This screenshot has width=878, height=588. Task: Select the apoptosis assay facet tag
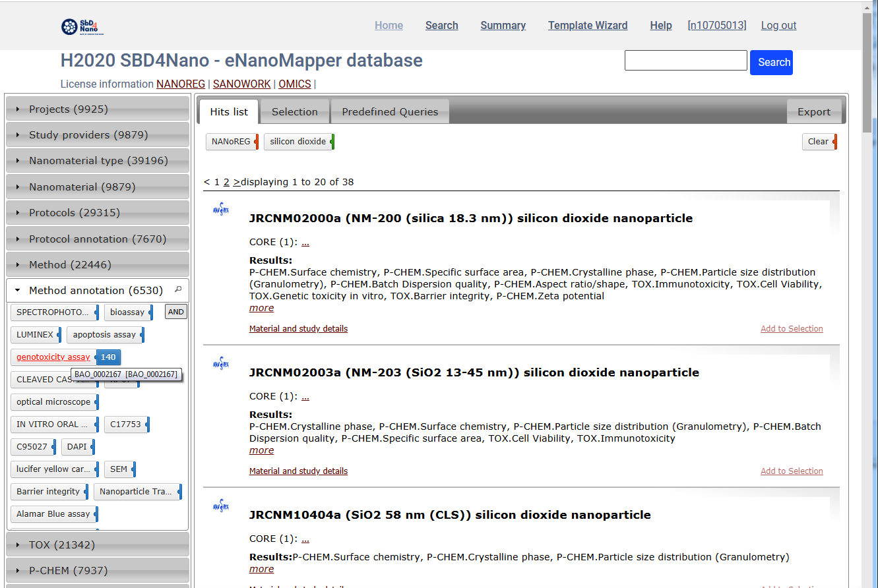tap(104, 335)
